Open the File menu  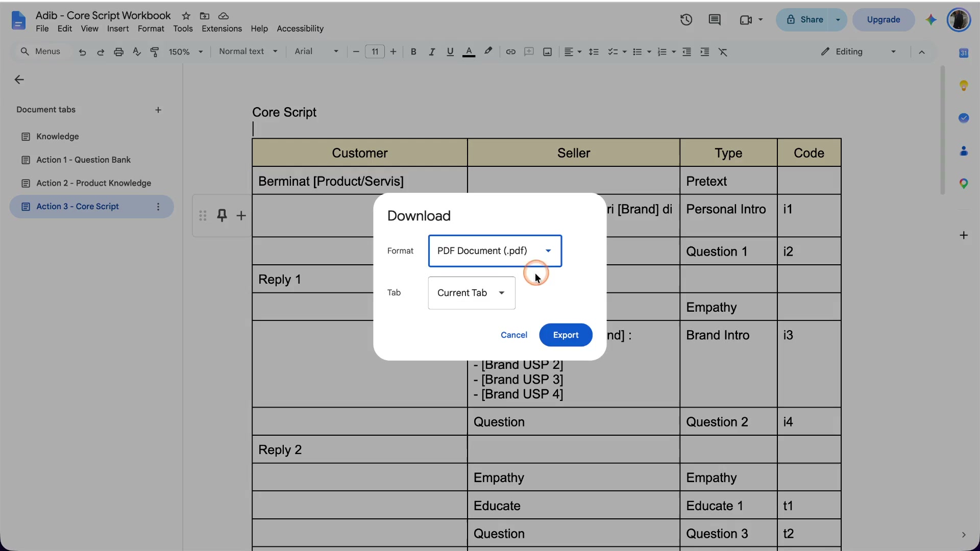(42, 29)
